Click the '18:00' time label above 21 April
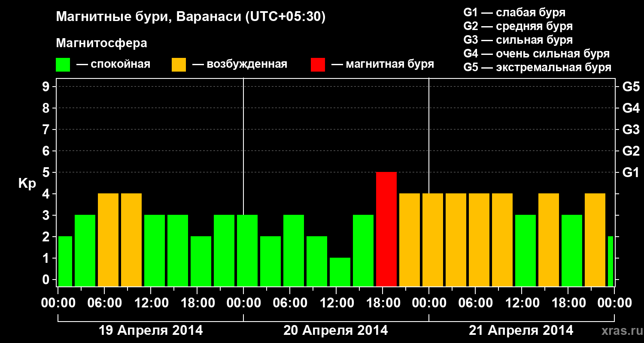 [568, 303]
